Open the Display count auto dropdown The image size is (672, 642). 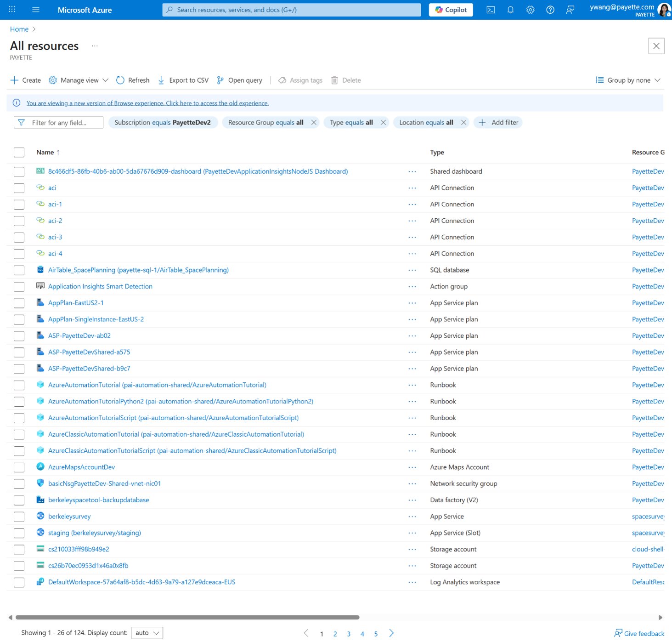(147, 633)
